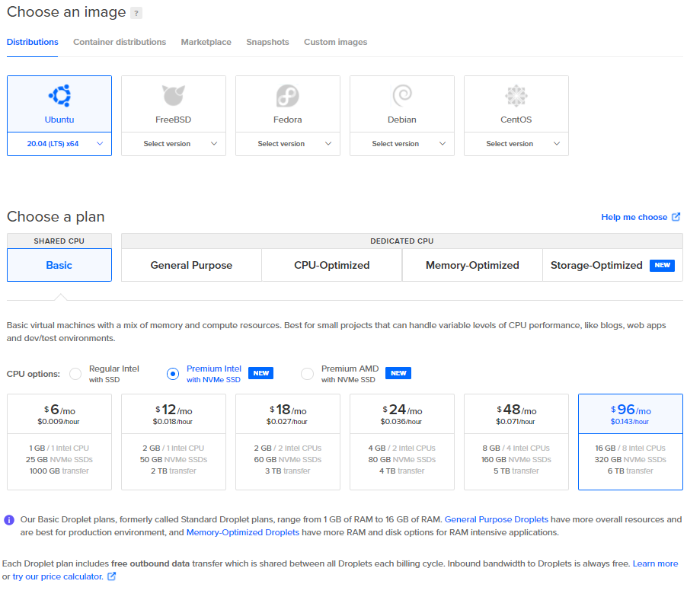Image resolution: width=687 pixels, height=616 pixels.
Task: Choose the $18/mo droplet plan
Action: point(288,442)
